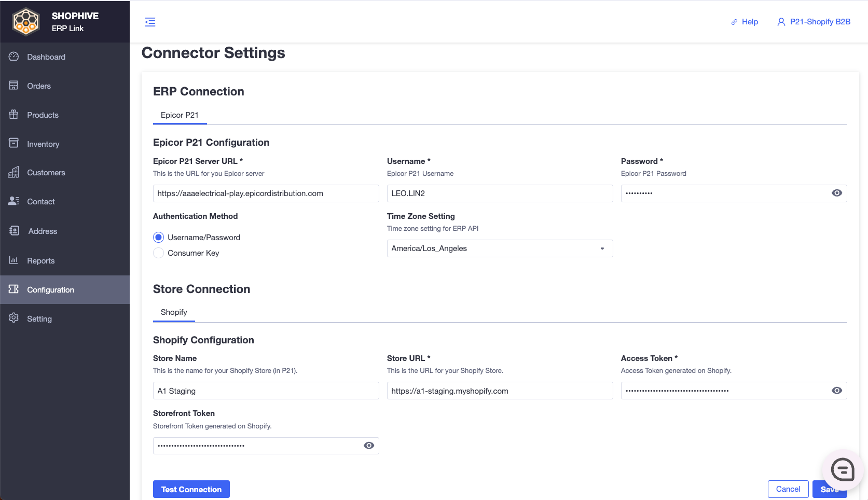Screen dimensions: 868x500
Task: Click the Orders icon in the sidebar
Action: tap(14, 86)
